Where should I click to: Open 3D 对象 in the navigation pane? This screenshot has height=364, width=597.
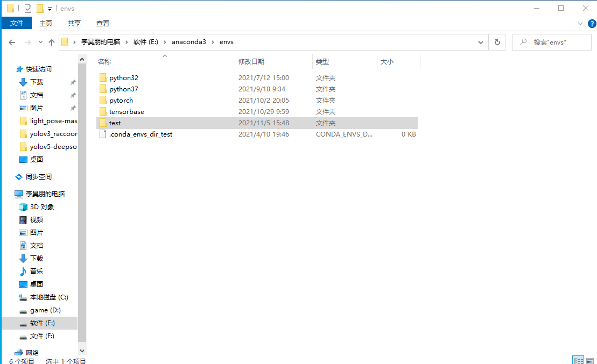pos(42,207)
